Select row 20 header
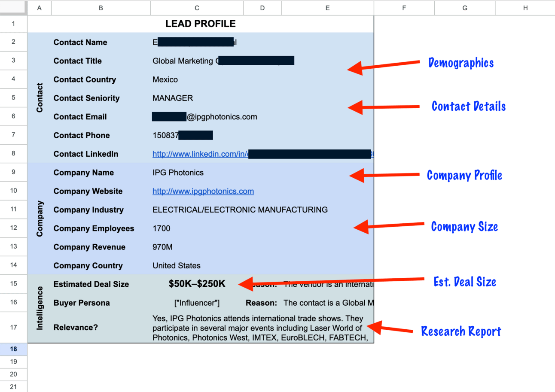 pos(14,374)
